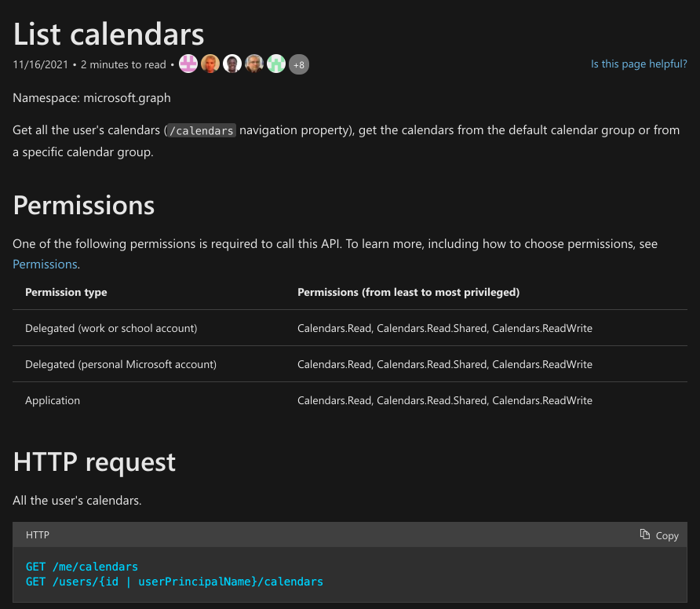Image resolution: width=700 pixels, height=609 pixels.
Task: Open the +8 additional contributors badge
Action: pos(299,64)
